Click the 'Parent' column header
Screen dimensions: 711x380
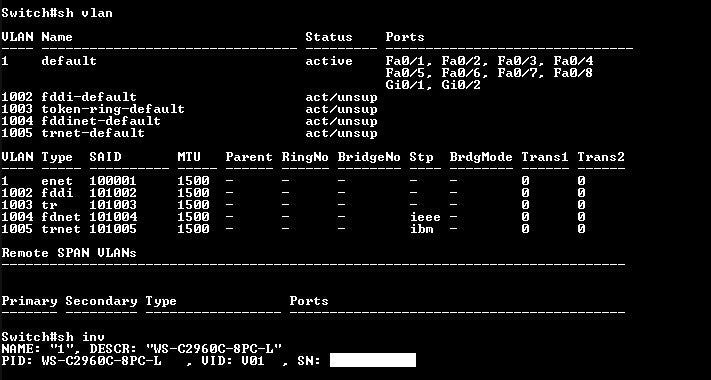click(x=249, y=157)
